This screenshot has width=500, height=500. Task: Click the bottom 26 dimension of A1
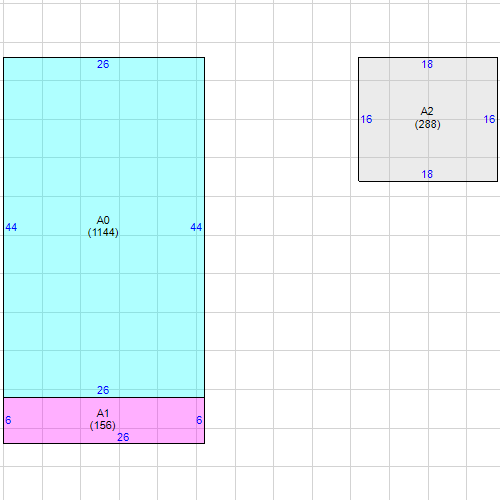123,437
